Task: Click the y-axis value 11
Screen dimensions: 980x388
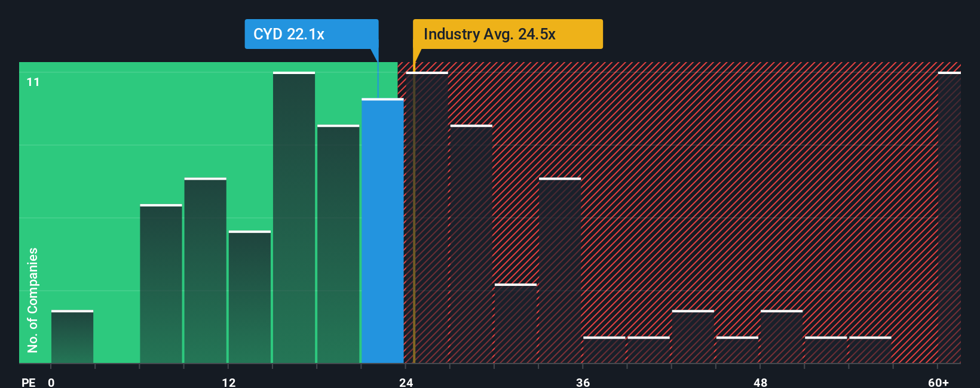Action: point(33,82)
